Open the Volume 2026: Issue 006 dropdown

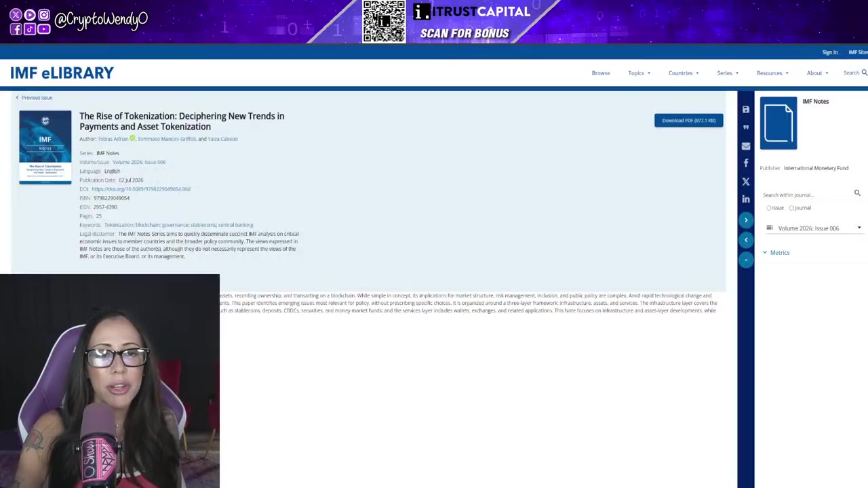click(x=814, y=228)
